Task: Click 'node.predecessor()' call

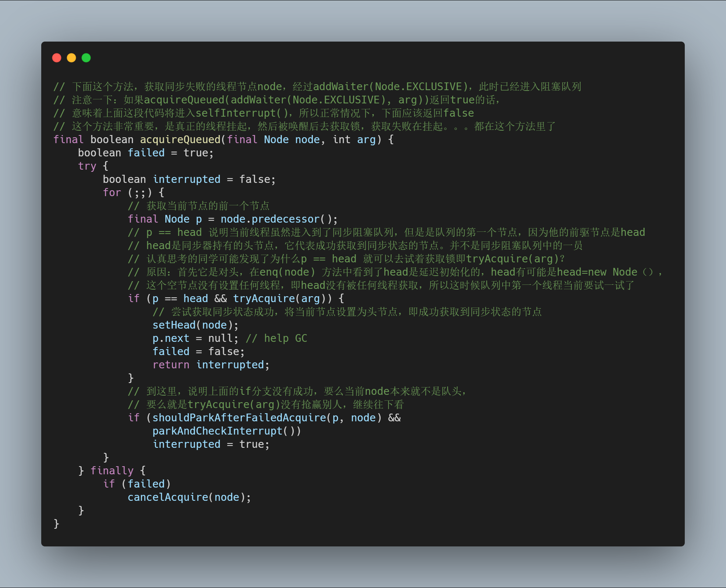Action: pyautogui.click(x=276, y=219)
